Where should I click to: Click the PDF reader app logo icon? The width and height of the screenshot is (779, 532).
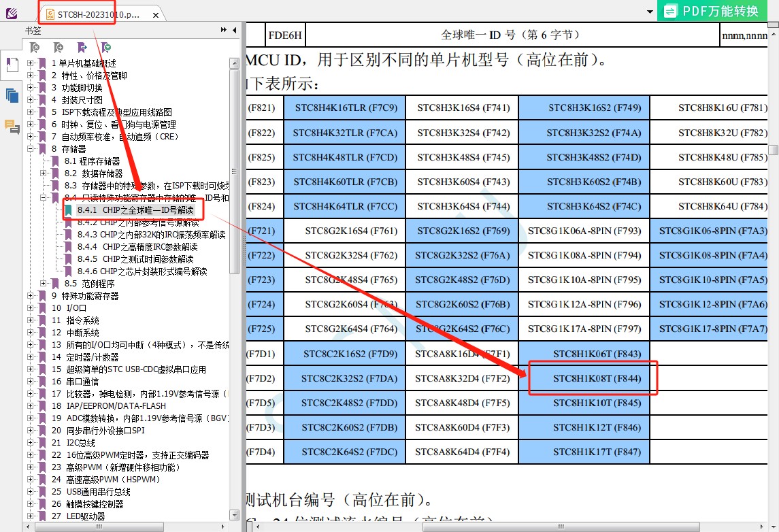(11, 13)
